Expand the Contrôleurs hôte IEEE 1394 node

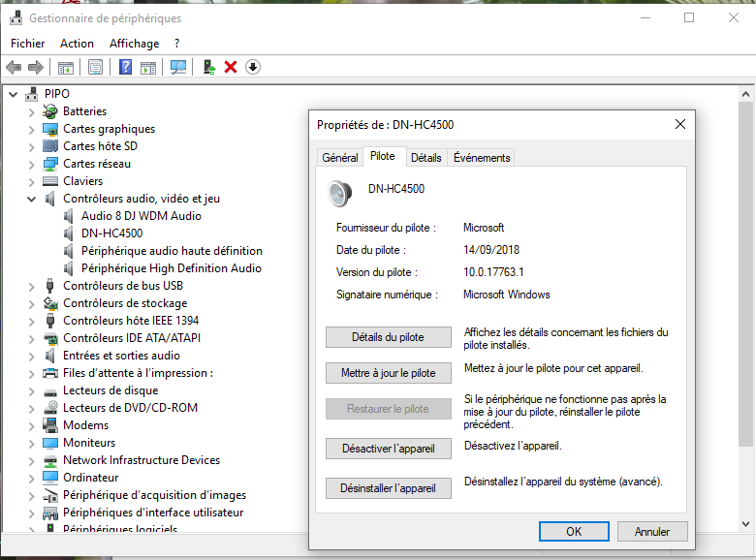[31, 321]
